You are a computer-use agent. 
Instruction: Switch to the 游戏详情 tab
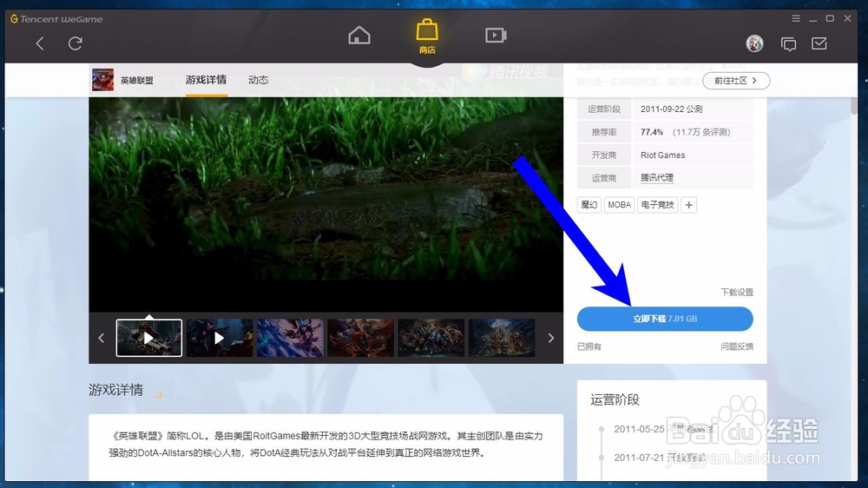[x=206, y=80]
